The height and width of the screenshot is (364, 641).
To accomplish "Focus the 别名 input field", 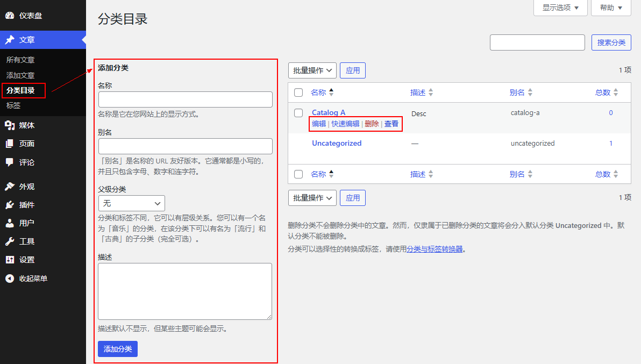I will tap(186, 146).
